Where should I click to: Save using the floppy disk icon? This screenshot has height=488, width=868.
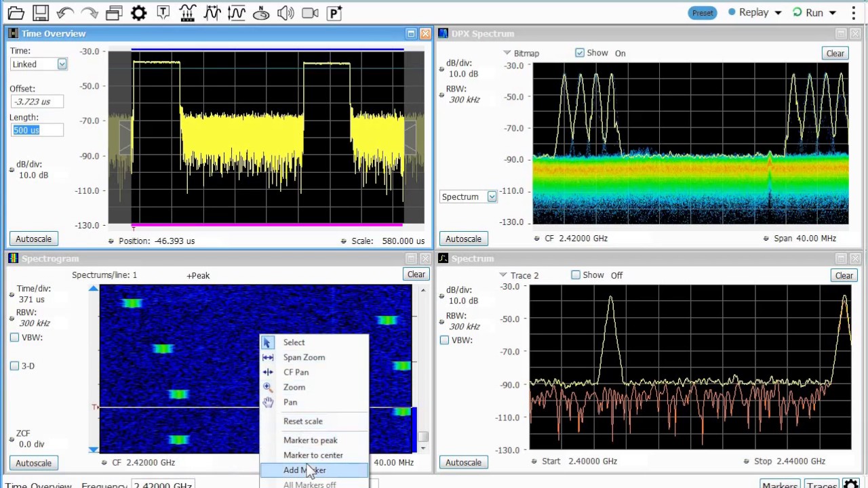click(x=40, y=12)
